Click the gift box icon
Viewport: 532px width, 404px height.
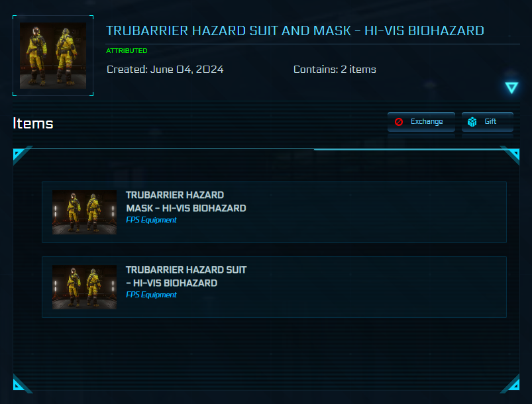[472, 122]
